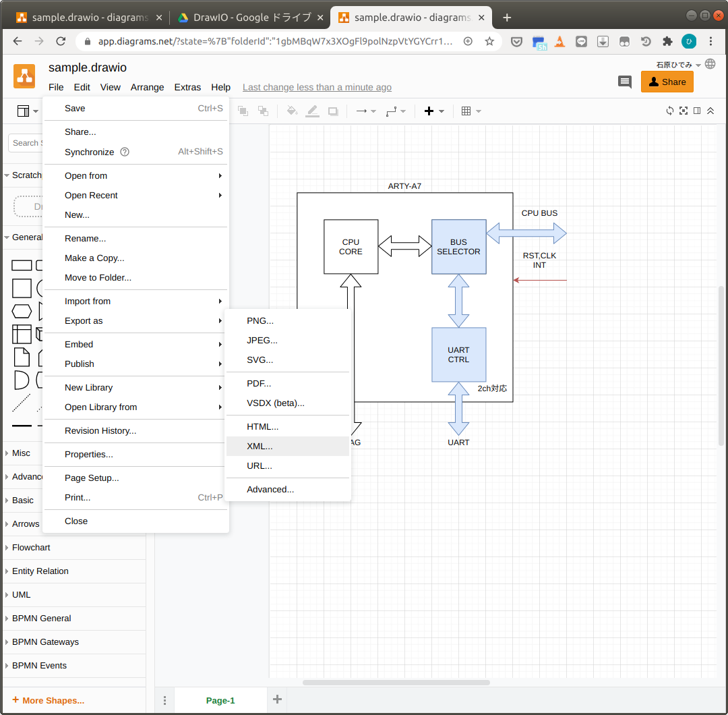Image resolution: width=728 pixels, height=715 pixels.
Task: Choose Revision History... in the File menu
Action: [x=100, y=431]
